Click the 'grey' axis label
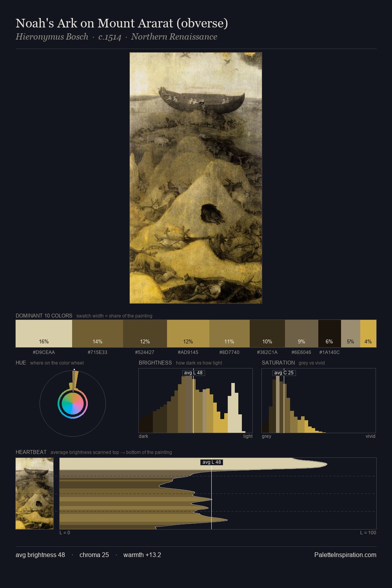The image size is (392, 588). [267, 436]
